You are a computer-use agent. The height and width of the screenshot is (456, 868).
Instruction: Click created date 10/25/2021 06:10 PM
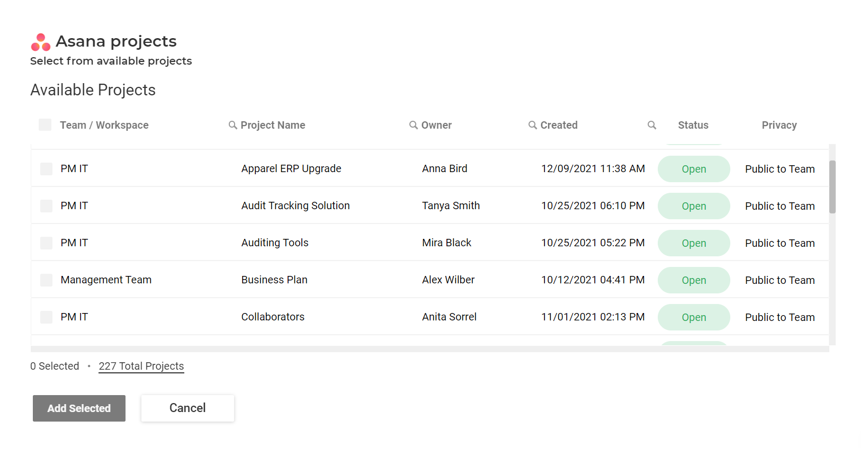coord(593,205)
